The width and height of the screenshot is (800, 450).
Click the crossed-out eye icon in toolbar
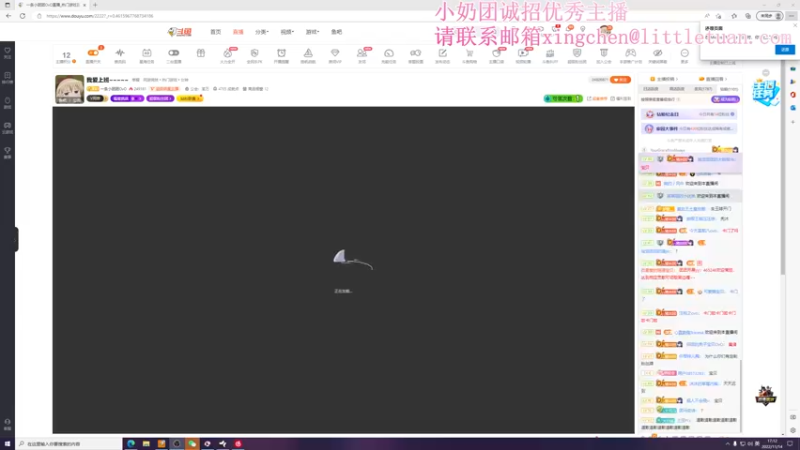point(658,53)
